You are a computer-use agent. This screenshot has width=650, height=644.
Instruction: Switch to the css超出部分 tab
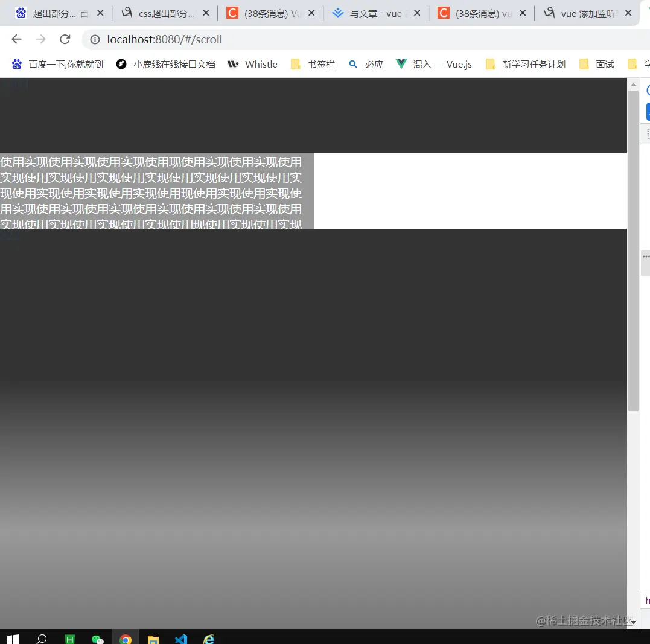[165, 13]
